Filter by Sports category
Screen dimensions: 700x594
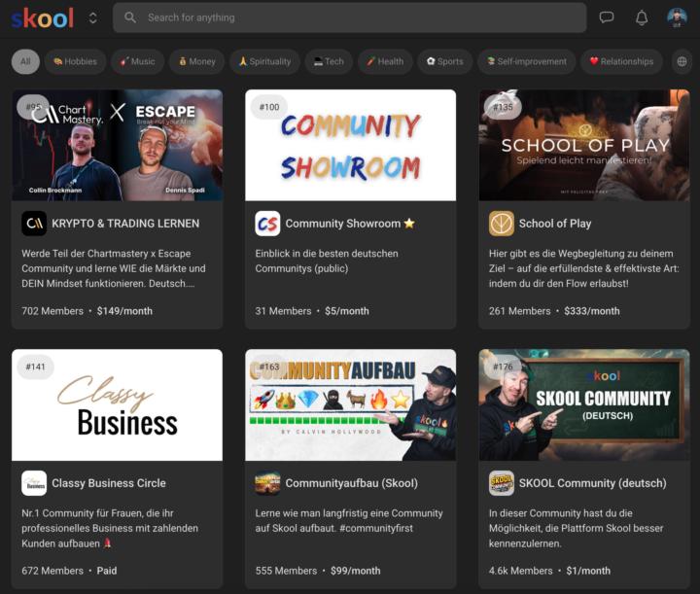pyautogui.click(x=444, y=61)
